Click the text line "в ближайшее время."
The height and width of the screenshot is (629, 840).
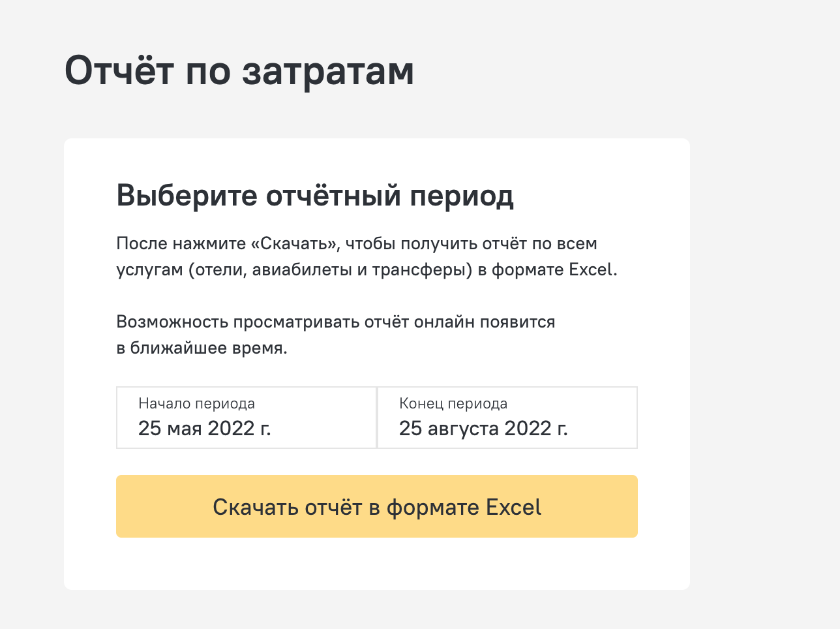pyautogui.click(x=202, y=348)
